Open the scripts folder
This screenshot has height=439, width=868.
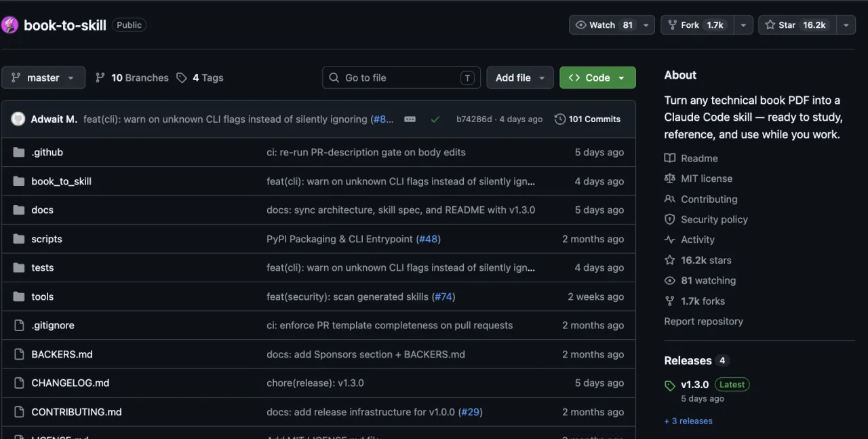pyautogui.click(x=47, y=239)
